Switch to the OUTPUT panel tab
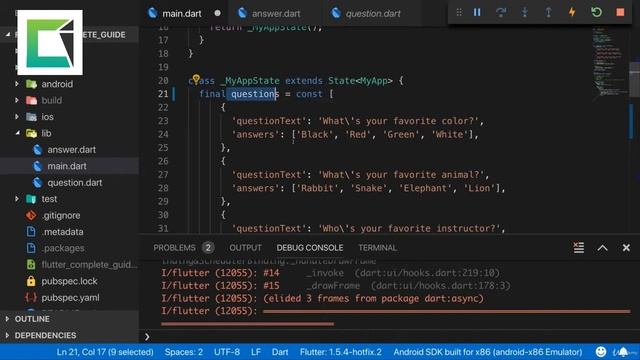The width and height of the screenshot is (640, 360). 245,248
